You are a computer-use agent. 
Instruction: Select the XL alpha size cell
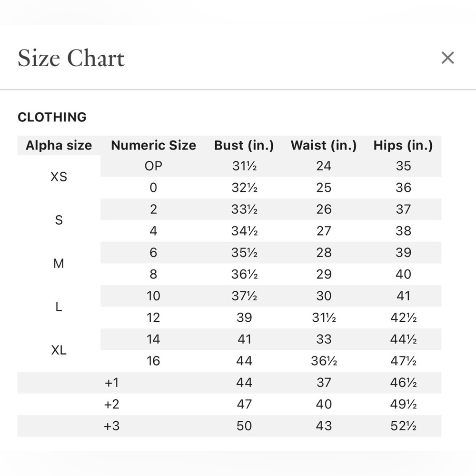coord(59,350)
